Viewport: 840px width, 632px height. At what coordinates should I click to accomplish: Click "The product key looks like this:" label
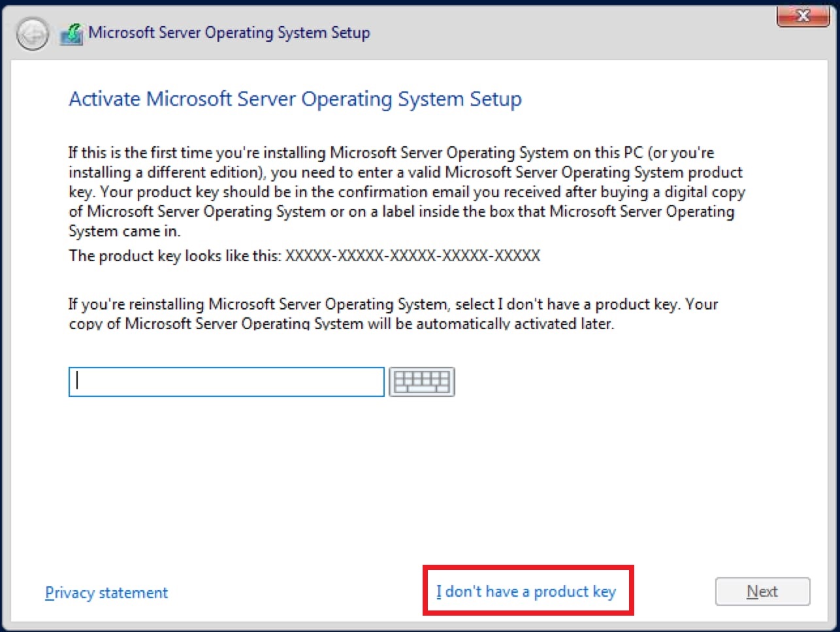click(x=175, y=255)
